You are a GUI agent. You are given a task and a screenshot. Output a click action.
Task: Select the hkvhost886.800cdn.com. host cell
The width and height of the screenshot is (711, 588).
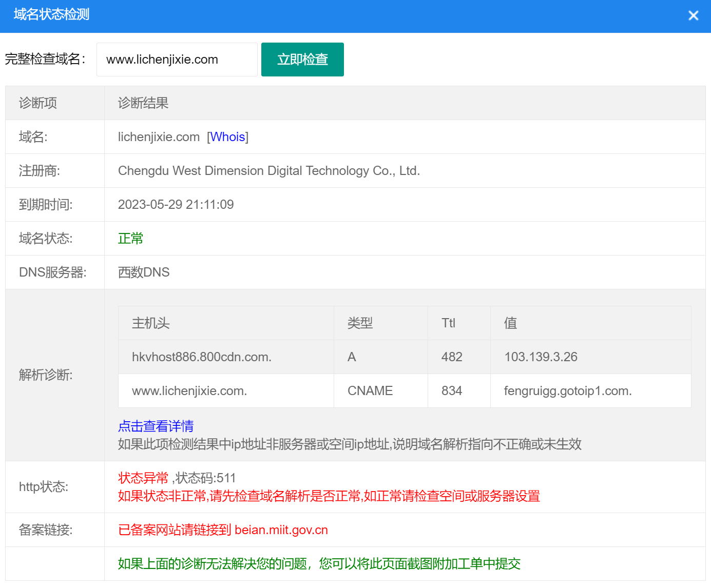[201, 357]
